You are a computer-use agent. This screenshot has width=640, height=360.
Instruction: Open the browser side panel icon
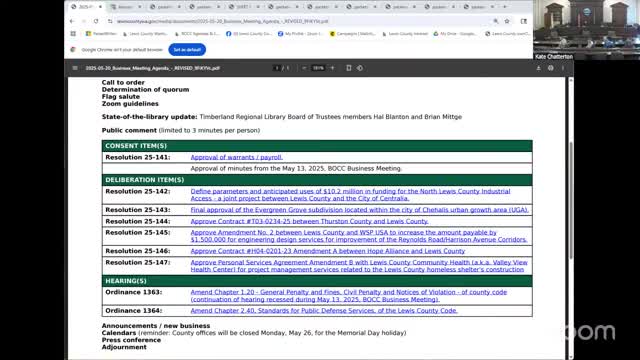(x=524, y=21)
